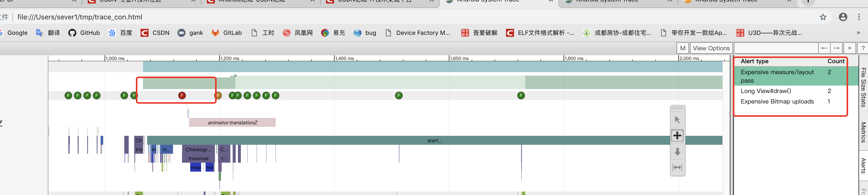This screenshot has width=868, height=195.
Task: Select the Choreogr... slice
Action: point(198,150)
